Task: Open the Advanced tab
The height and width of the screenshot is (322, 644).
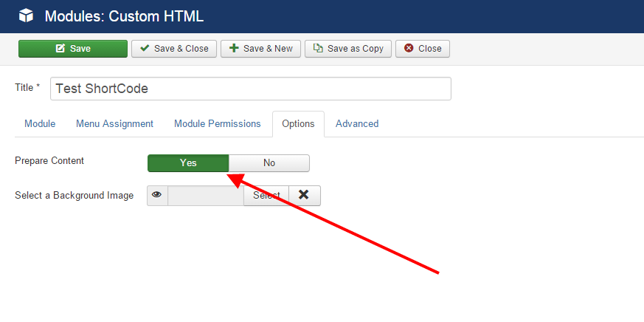Action: coord(357,124)
